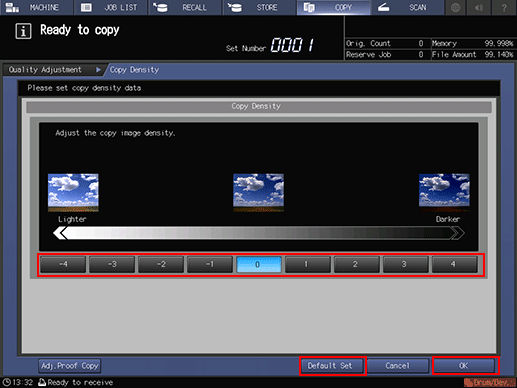Image resolution: width=517 pixels, height=388 pixels.
Task: Set copy density to 2
Action: point(357,264)
